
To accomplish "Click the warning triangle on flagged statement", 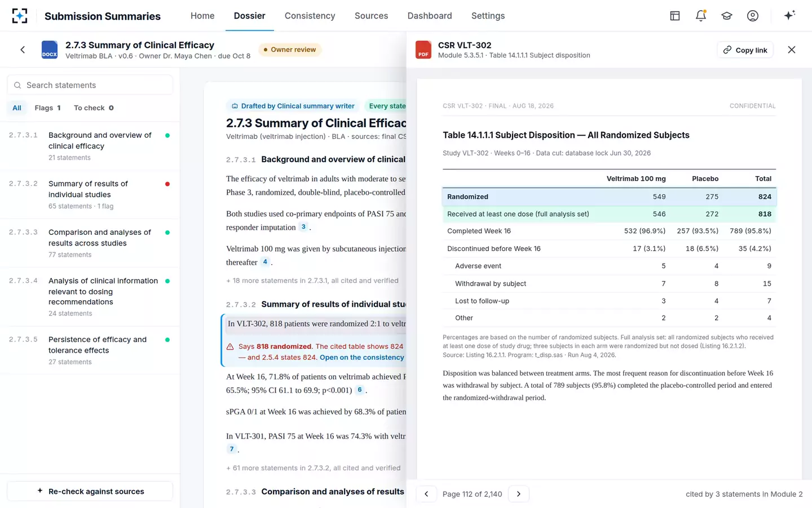I will [x=230, y=347].
